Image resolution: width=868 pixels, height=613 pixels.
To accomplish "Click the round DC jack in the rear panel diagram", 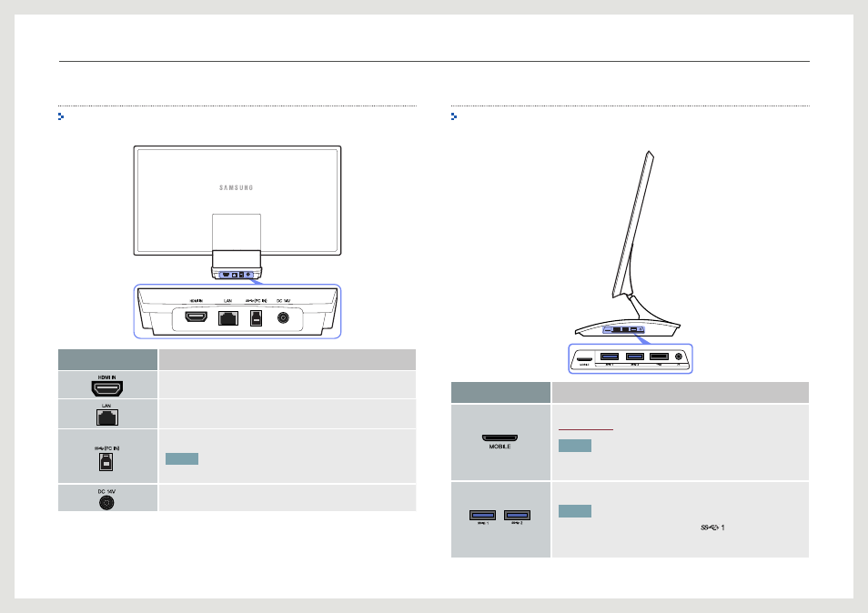I will pyautogui.click(x=283, y=317).
